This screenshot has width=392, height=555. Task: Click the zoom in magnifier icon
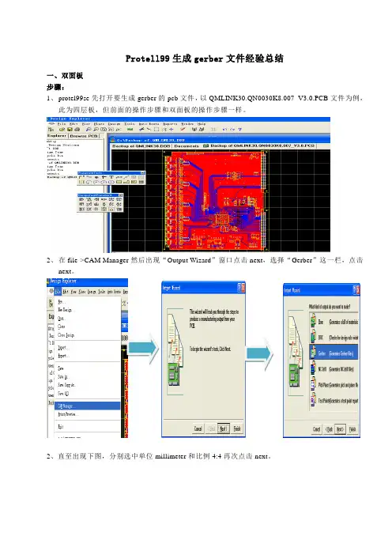tap(89, 130)
